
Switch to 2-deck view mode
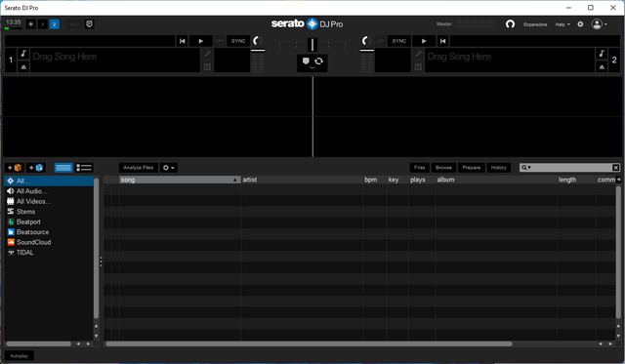[55, 24]
